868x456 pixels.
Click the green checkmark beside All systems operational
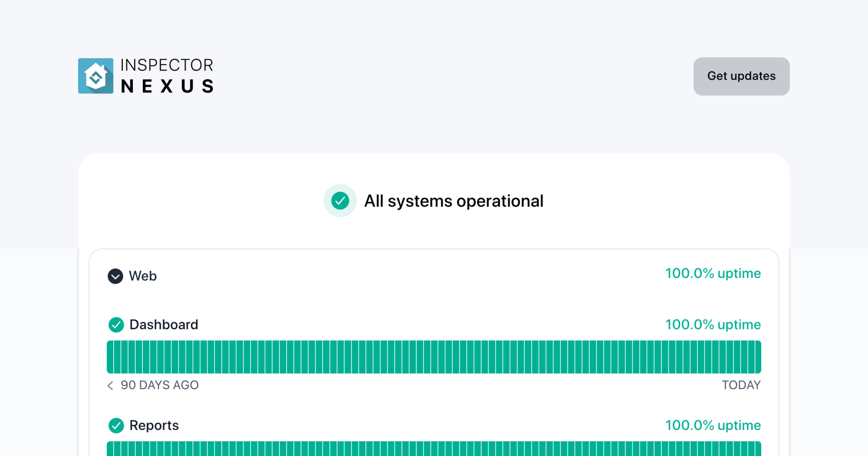pos(340,201)
